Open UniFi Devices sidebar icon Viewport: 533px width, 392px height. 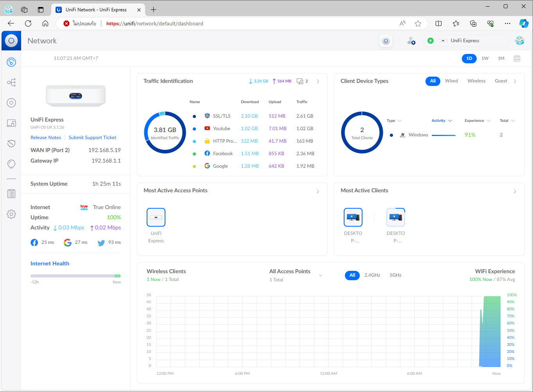[x=11, y=103]
